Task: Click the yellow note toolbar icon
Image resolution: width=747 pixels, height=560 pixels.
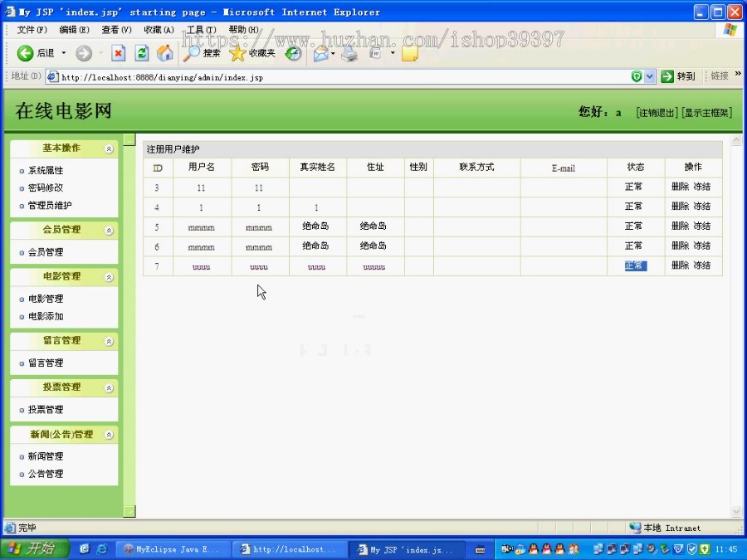Action: [410, 53]
